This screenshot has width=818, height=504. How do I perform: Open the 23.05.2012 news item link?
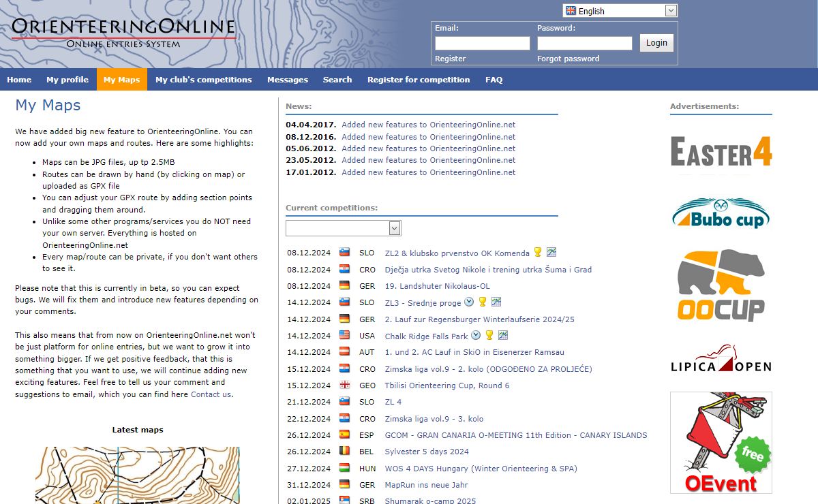(x=429, y=160)
